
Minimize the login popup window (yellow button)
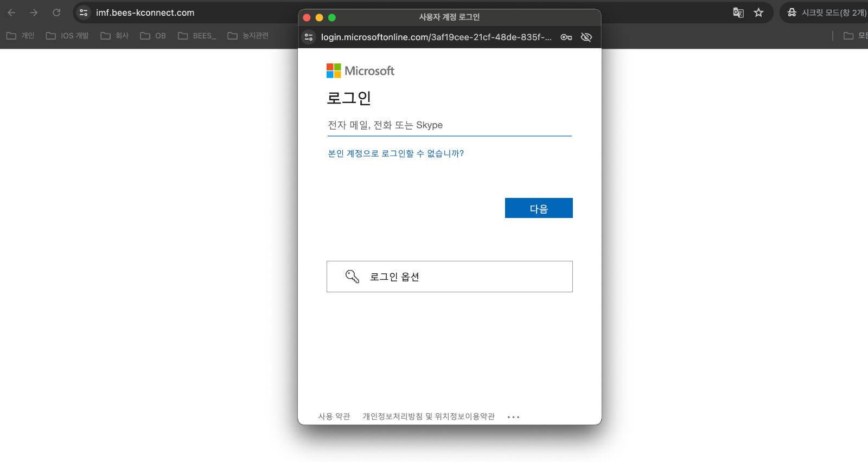point(319,17)
